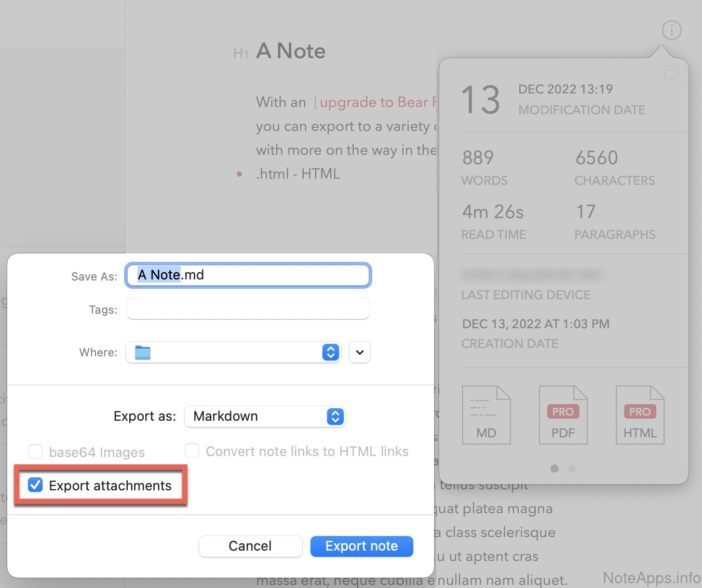The height and width of the screenshot is (588, 702).
Task: Click the note info icon
Action: point(671,31)
